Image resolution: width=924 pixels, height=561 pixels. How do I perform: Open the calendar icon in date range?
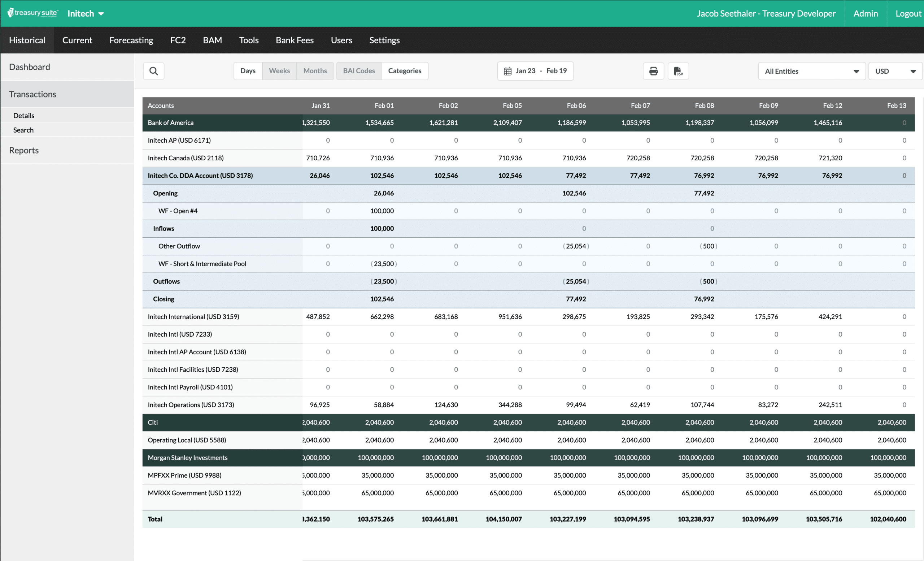tap(507, 71)
